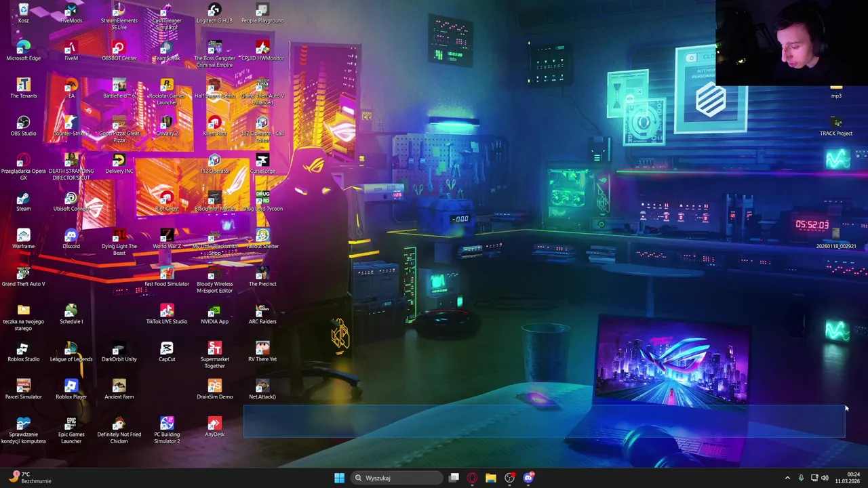Open the Kosz recycle bin icon
Screen dimensions: 868x488
click(x=24, y=14)
